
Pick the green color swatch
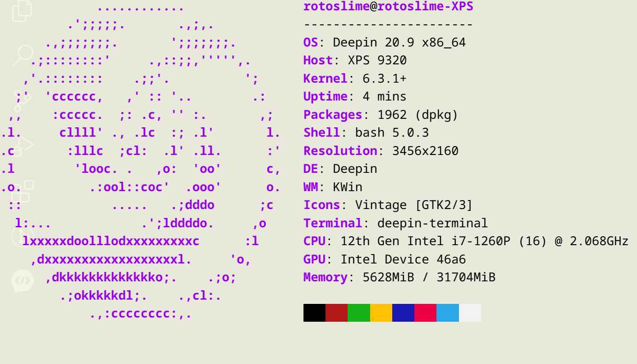pos(359,313)
